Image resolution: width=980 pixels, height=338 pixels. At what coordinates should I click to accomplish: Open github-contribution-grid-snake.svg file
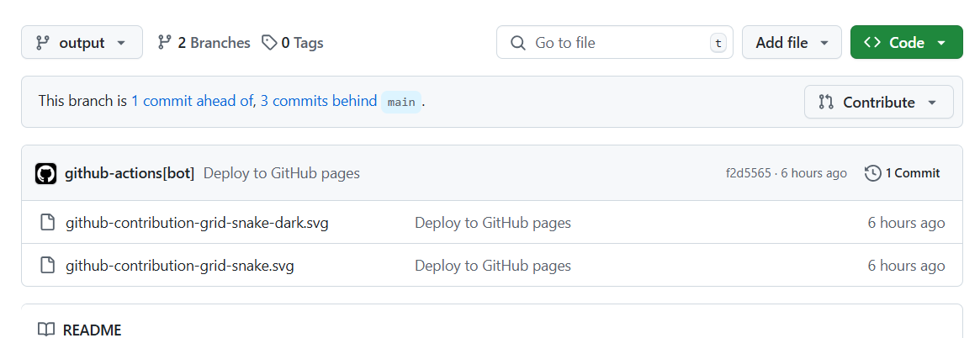click(180, 266)
